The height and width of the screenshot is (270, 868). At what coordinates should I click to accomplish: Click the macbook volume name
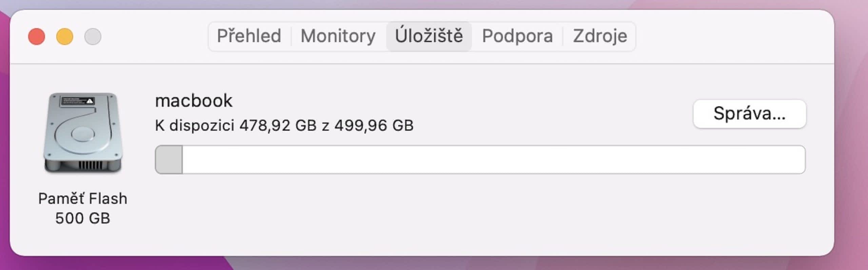pos(194,101)
